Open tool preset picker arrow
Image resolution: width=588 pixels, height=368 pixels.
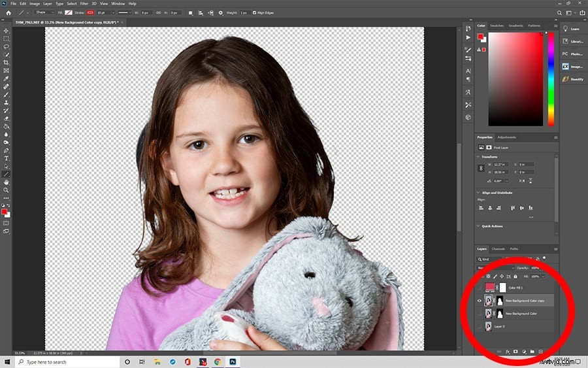[27, 13]
